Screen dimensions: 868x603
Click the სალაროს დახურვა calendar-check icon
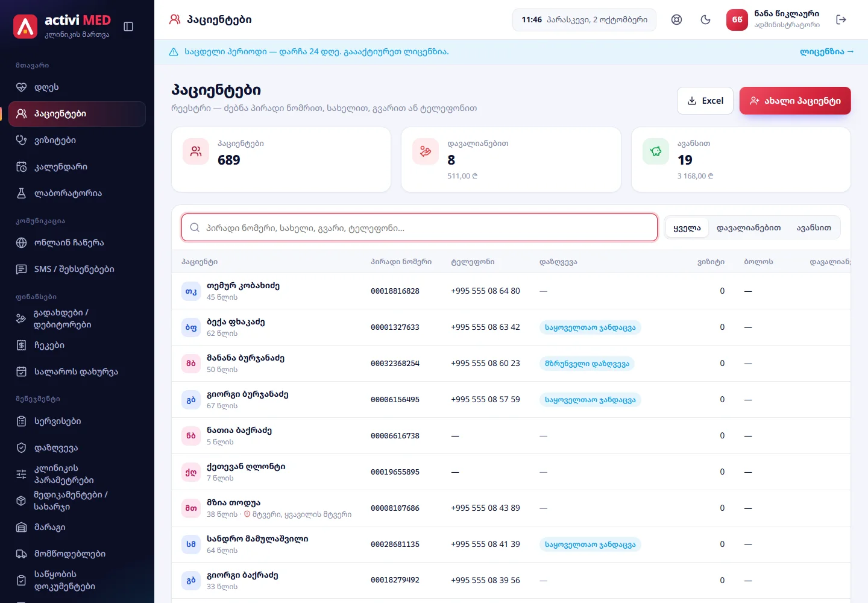tap(22, 372)
